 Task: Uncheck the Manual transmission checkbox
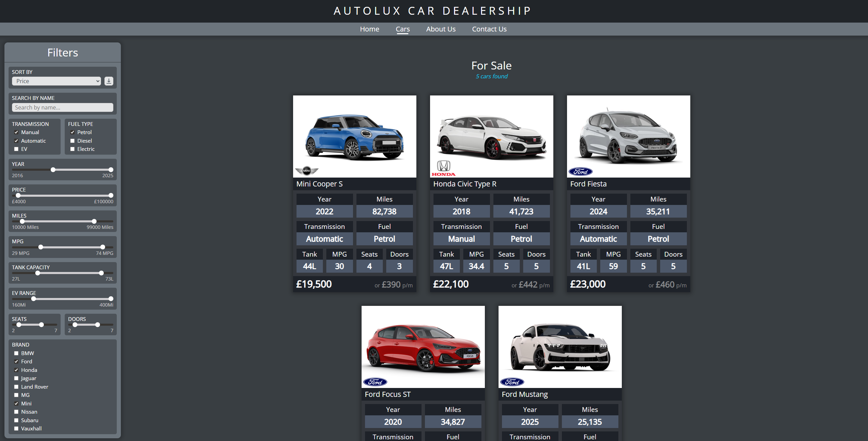point(16,132)
